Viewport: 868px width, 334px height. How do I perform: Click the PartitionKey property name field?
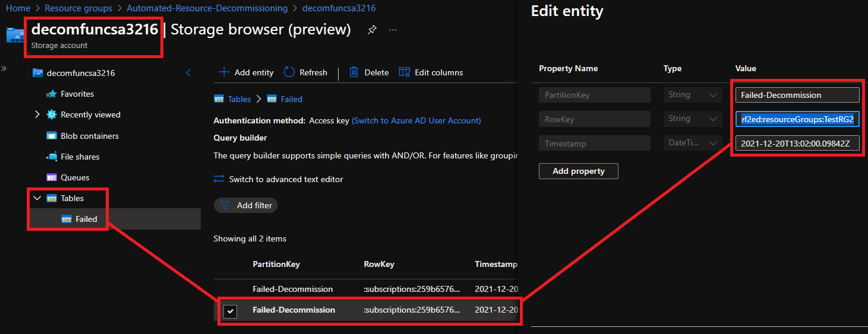pos(595,95)
